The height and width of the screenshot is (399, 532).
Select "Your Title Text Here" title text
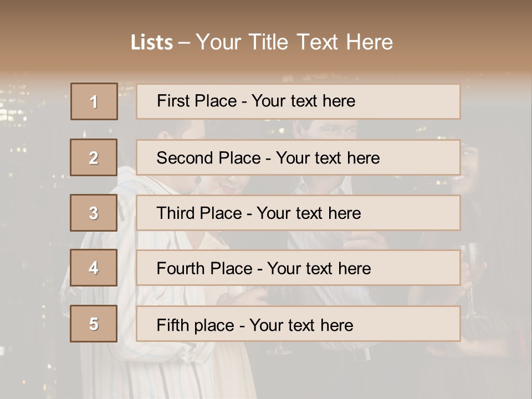(x=294, y=42)
